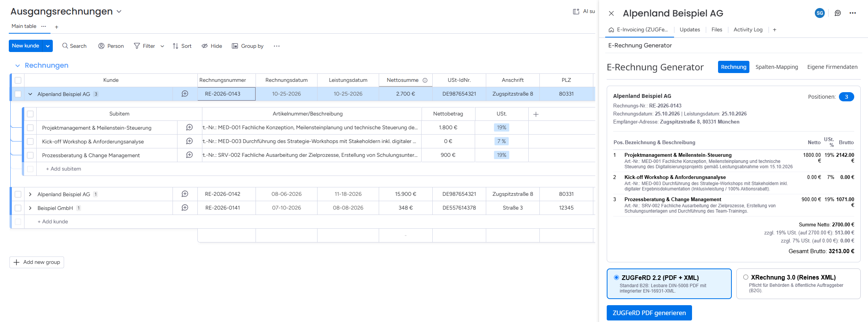Add a new view with the plus beside Main table
The width and height of the screenshot is (868, 322).
pos(57,27)
